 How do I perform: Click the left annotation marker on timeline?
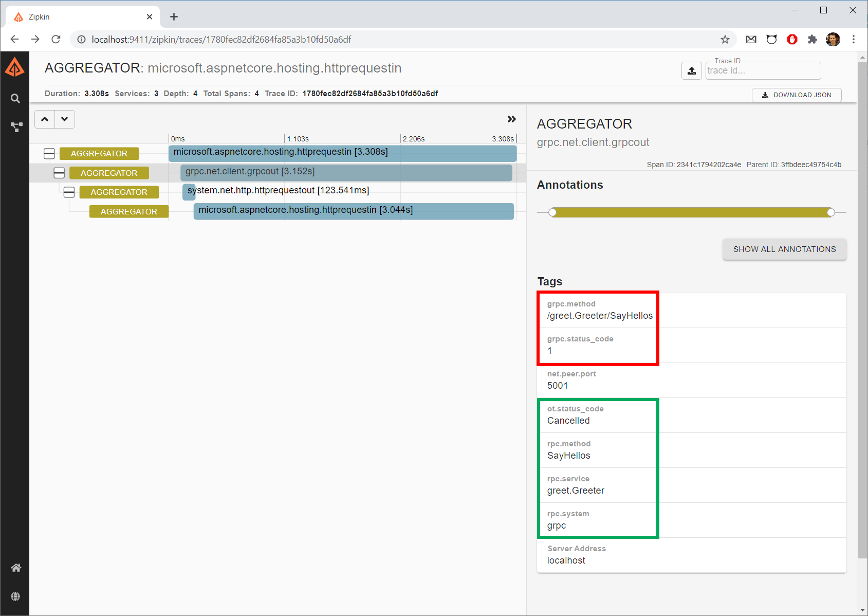pyautogui.click(x=552, y=212)
